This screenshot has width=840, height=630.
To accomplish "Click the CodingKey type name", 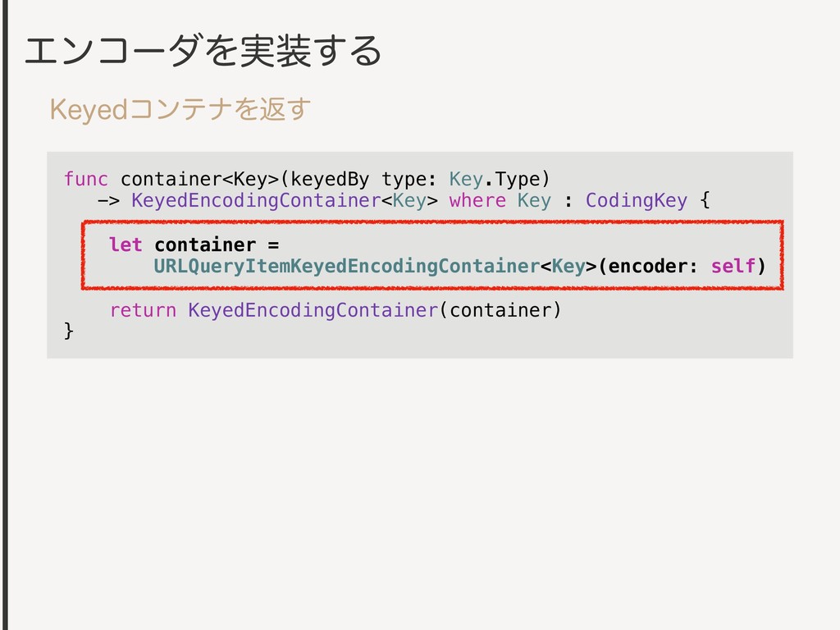I will pyautogui.click(x=636, y=201).
